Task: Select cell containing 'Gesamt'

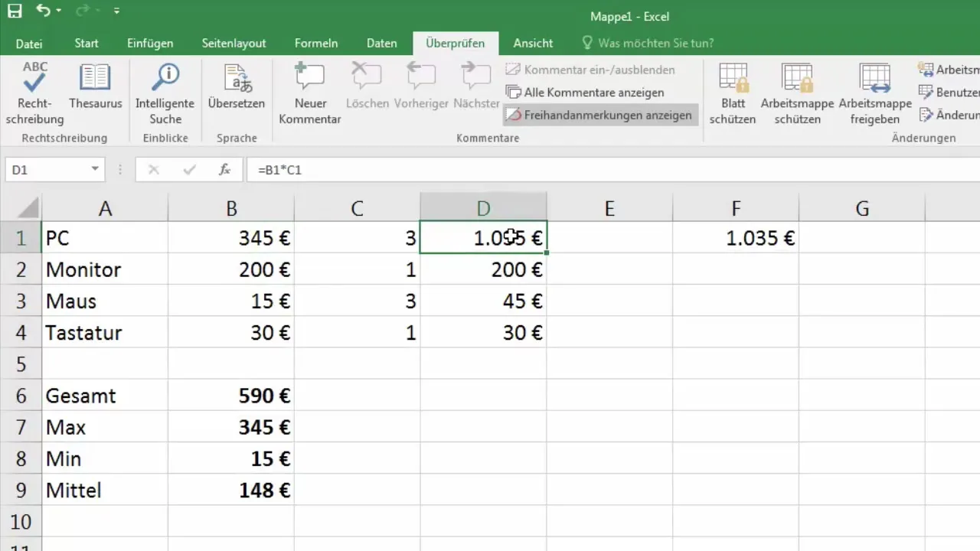Action: coord(105,396)
